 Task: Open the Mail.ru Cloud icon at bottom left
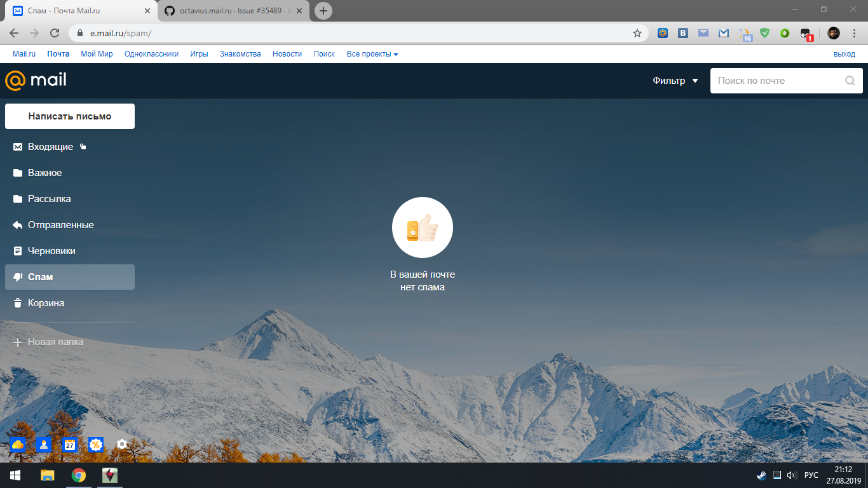tap(17, 444)
